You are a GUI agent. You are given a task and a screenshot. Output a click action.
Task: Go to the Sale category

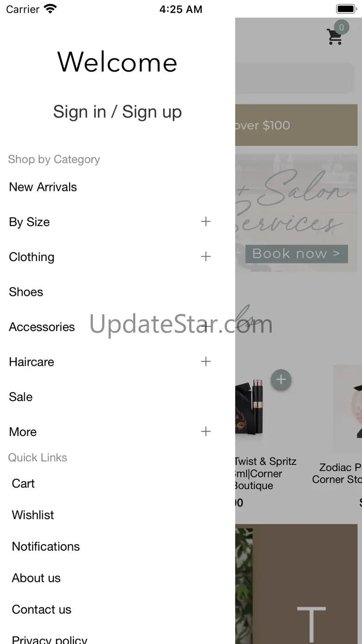tap(21, 397)
